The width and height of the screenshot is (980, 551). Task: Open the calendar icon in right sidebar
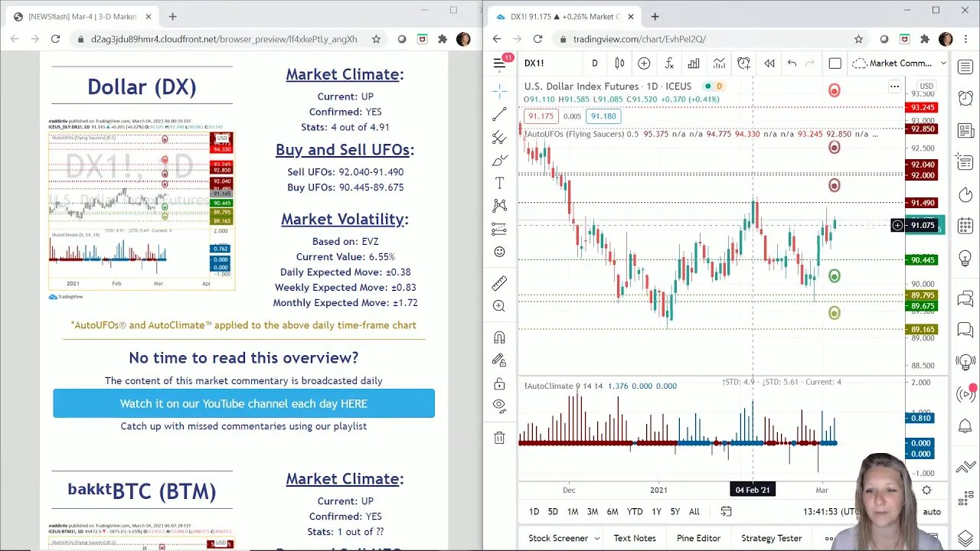point(965,227)
